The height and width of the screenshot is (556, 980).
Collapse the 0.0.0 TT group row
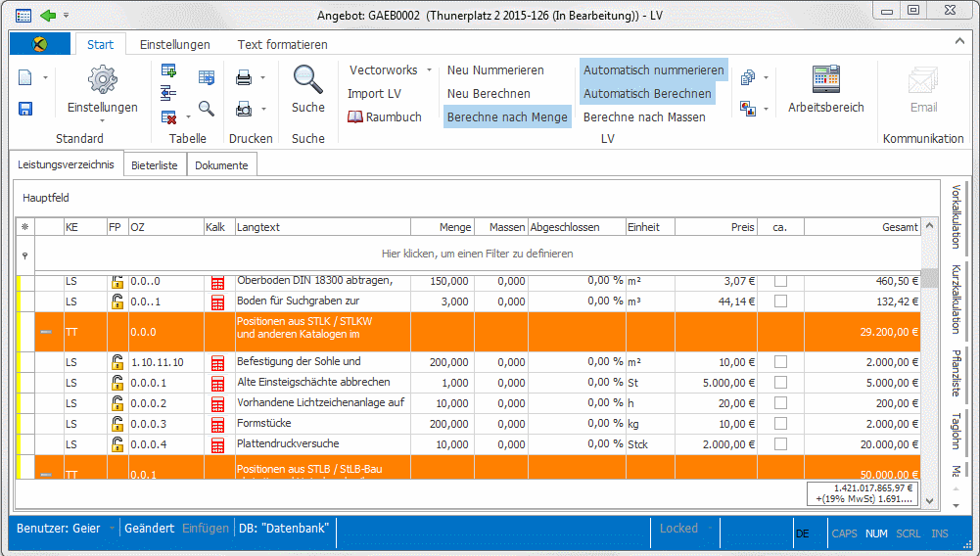(46, 332)
